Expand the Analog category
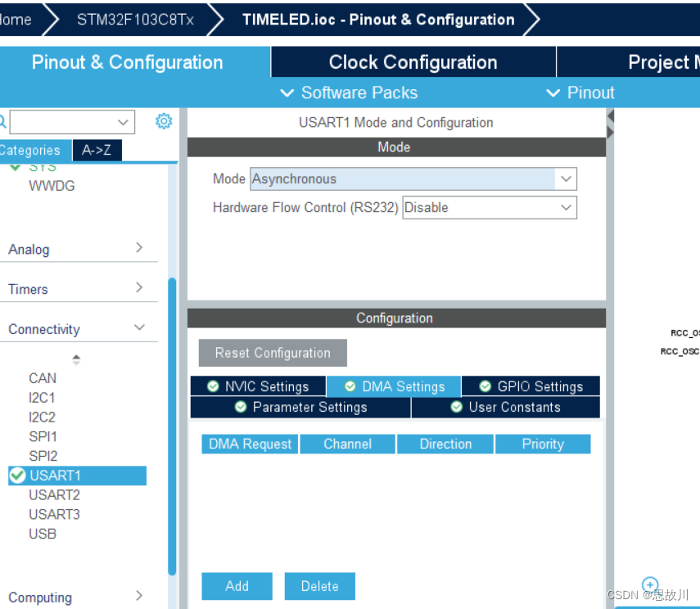The height and width of the screenshot is (609, 700). 79,249
